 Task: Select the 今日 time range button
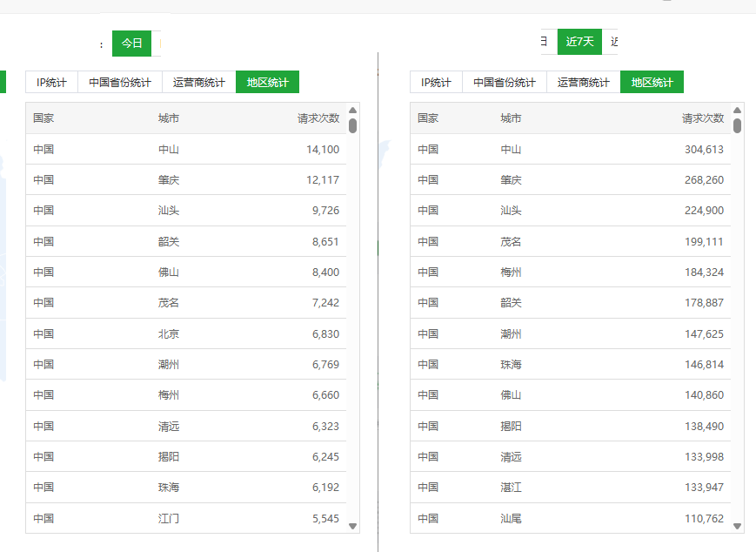tap(131, 43)
